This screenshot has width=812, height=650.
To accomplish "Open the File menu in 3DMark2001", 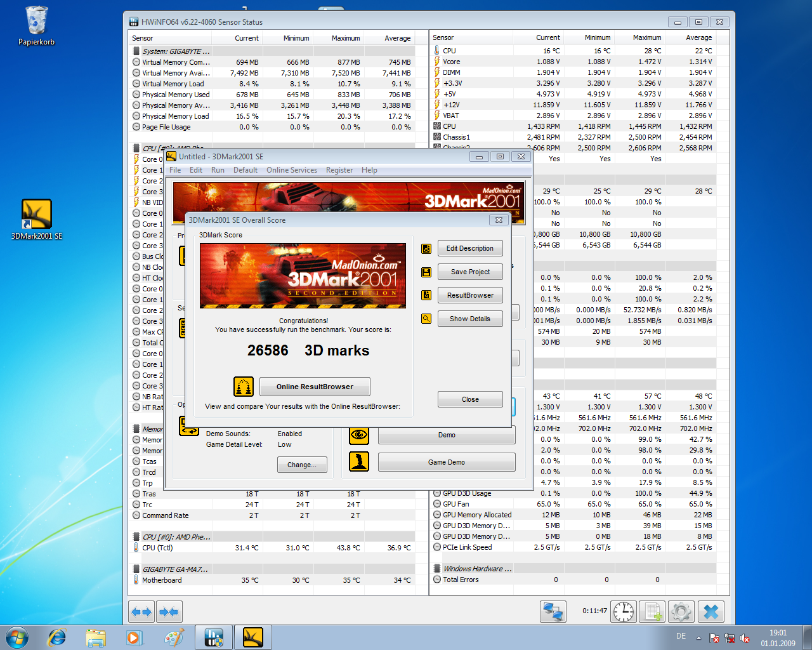I will pyautogui.click(x=175, y=170).
